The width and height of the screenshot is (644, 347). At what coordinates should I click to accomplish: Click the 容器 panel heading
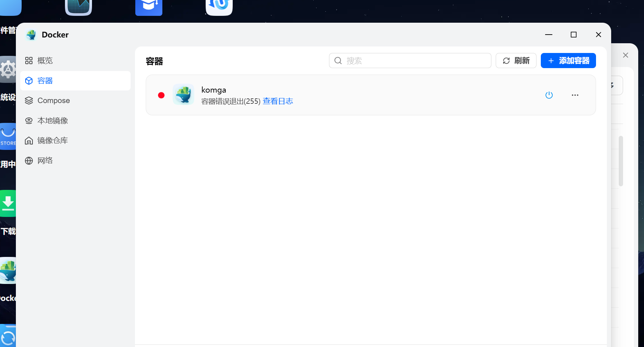(x=154, y=61)
